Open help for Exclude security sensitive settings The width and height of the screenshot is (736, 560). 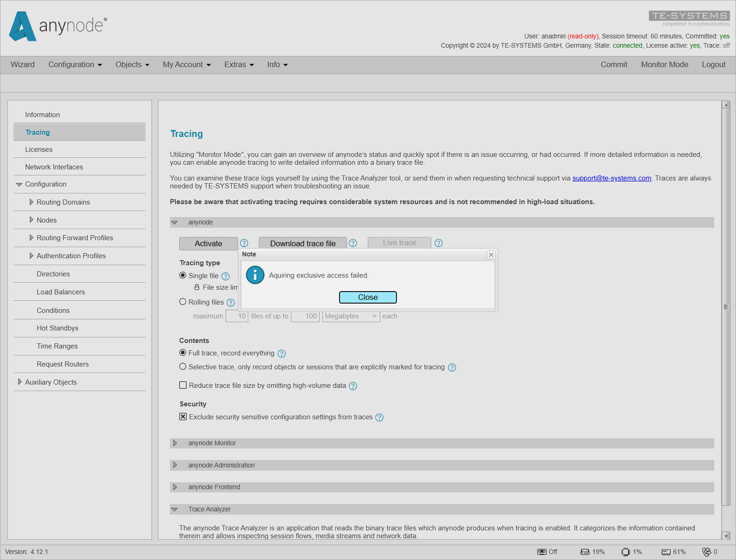pyautogui.click(x=379, y=417)
